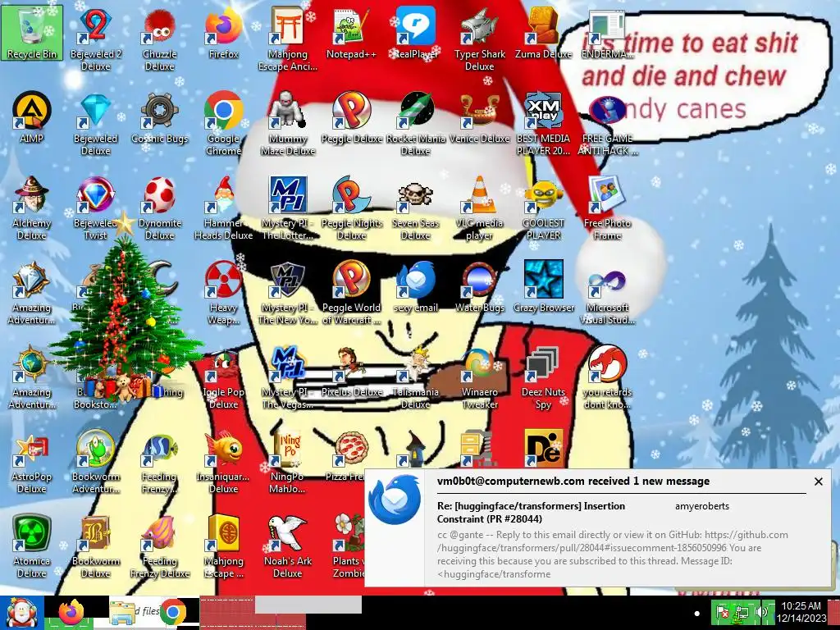Open Heavy Weapon shortcut

223,294
